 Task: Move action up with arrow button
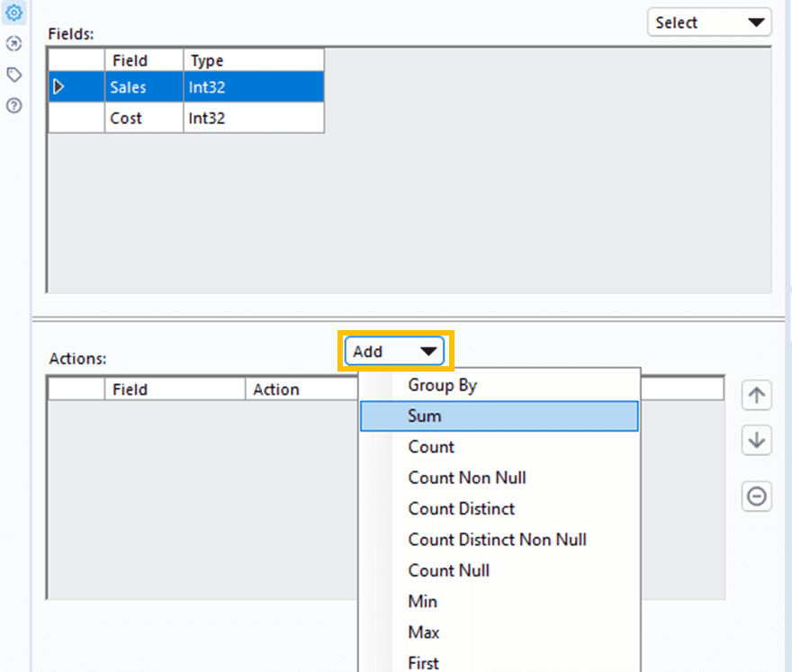click(x=757, y=396)
